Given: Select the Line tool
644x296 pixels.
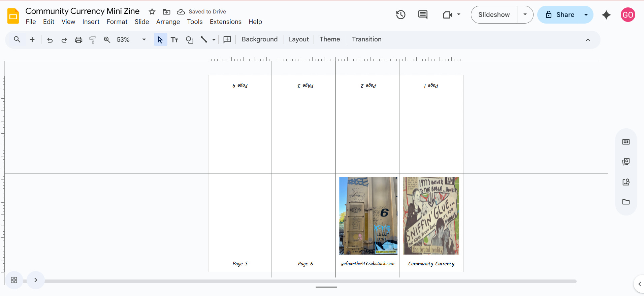Looking at the screenshot, I should [204, 40].
